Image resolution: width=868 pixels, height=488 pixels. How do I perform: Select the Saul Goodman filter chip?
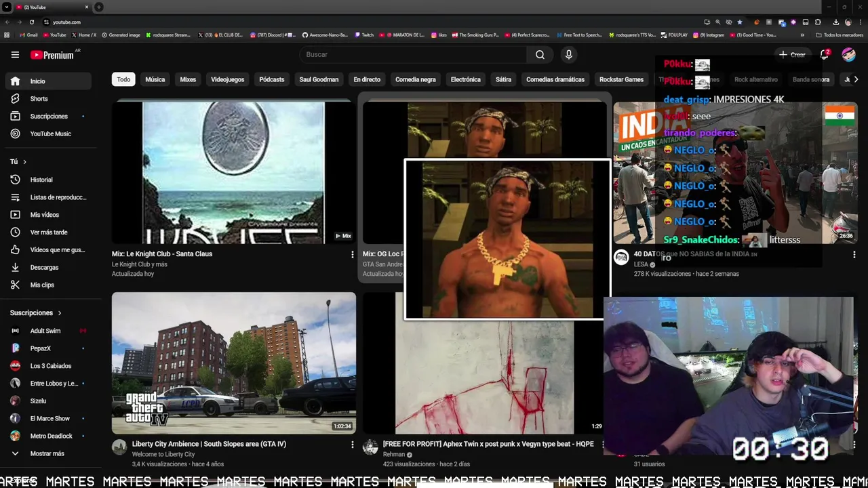tap(319, 79)
